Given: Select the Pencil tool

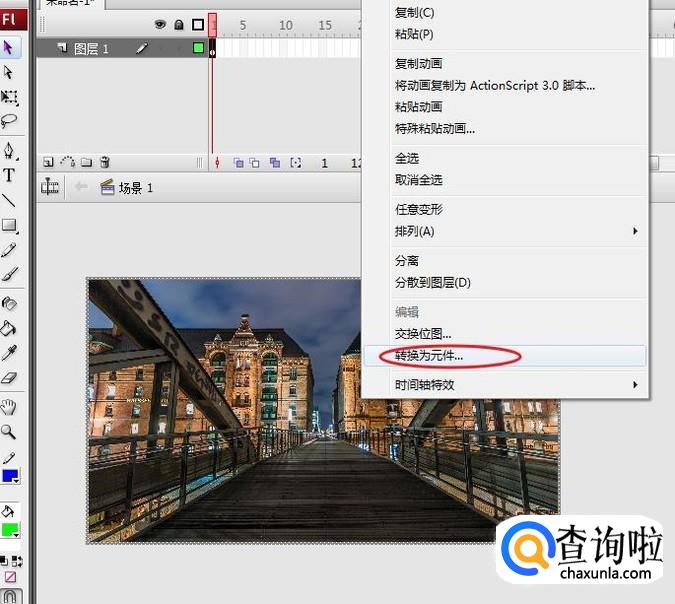Looking at the screenshot, I should tap(9, 250).
